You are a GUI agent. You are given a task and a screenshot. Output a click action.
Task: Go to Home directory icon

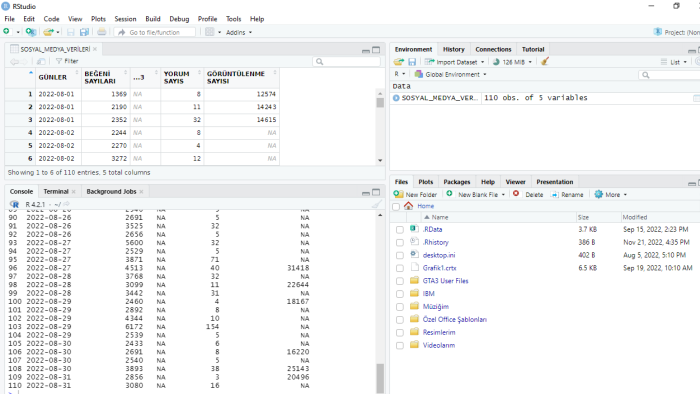coord(408,206)
